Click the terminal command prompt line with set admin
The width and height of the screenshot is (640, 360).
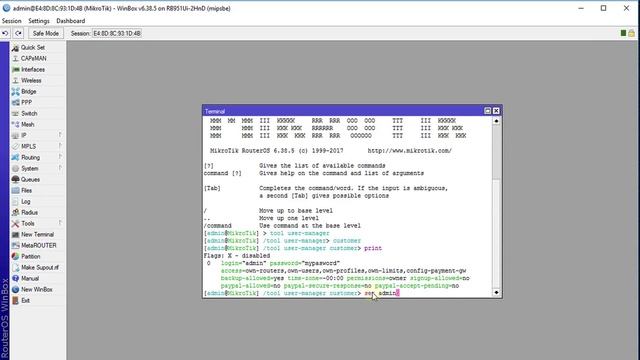[x=302, y=293]
